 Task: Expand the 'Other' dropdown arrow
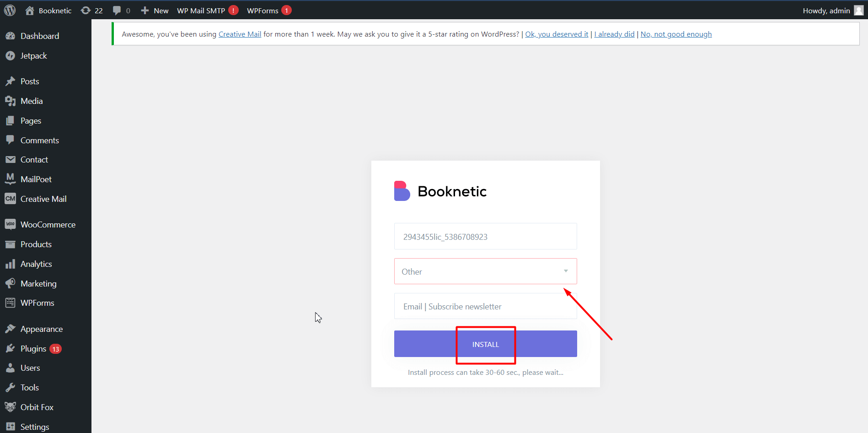click(566, 271)
